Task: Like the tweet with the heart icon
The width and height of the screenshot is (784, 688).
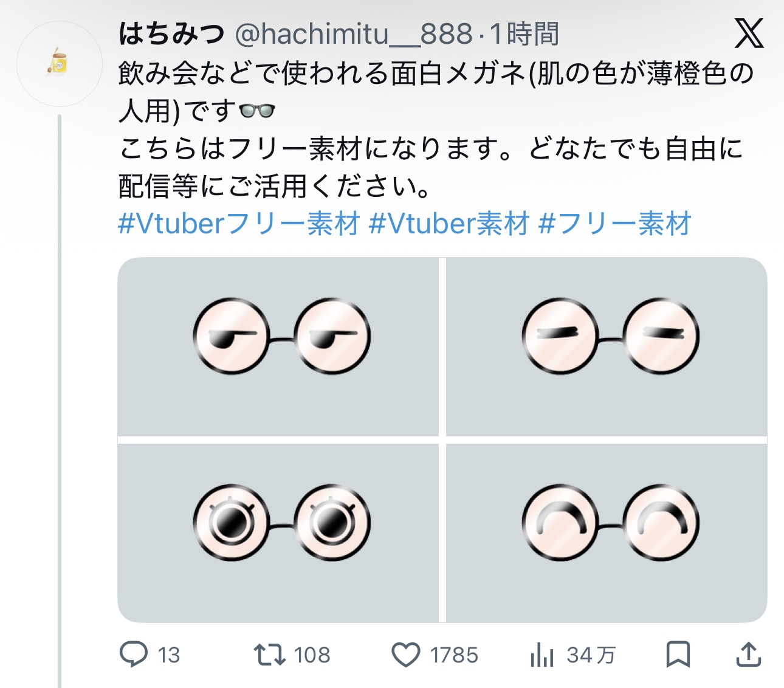Action: (405, 655)
